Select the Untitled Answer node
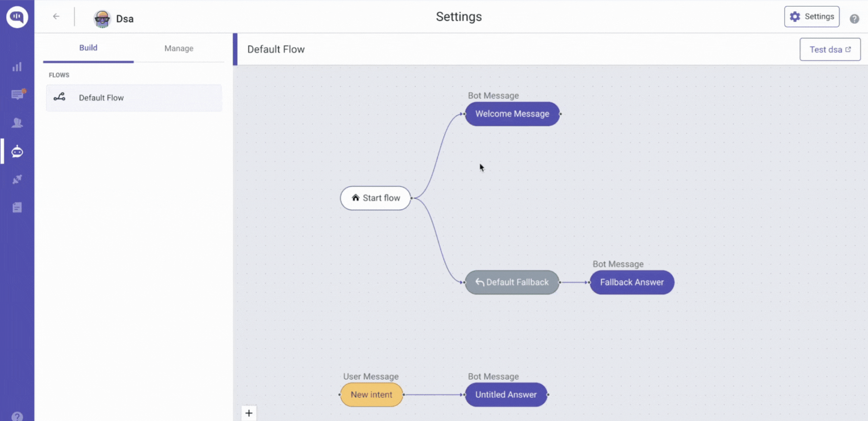868x421 pixels. coord(506,395)
